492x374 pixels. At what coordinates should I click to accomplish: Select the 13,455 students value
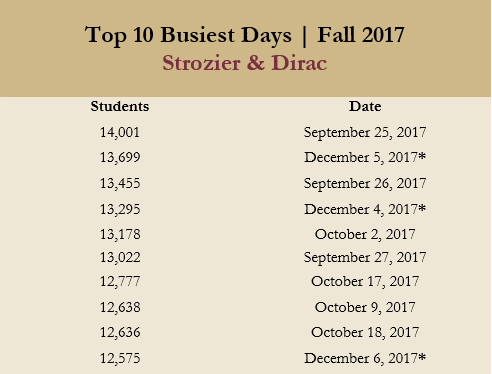(120, 183)
